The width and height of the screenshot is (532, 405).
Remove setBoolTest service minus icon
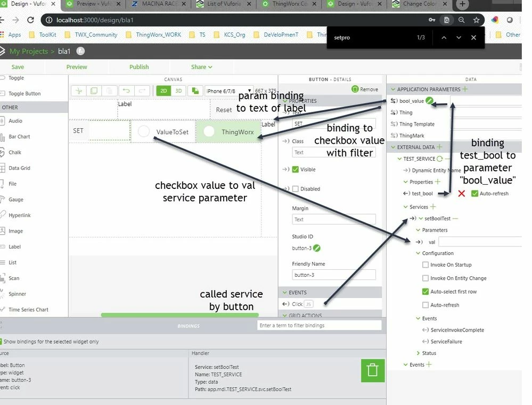(x=455, y=218)
